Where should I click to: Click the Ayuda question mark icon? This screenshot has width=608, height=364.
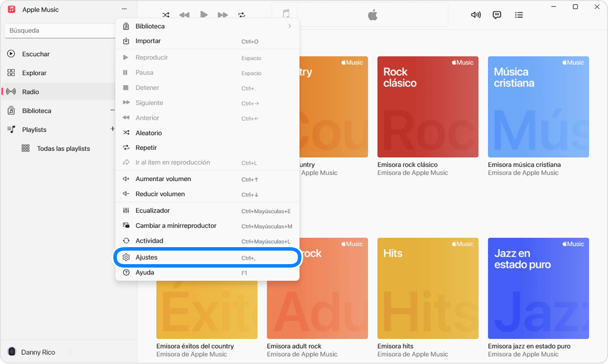[126, 273]
